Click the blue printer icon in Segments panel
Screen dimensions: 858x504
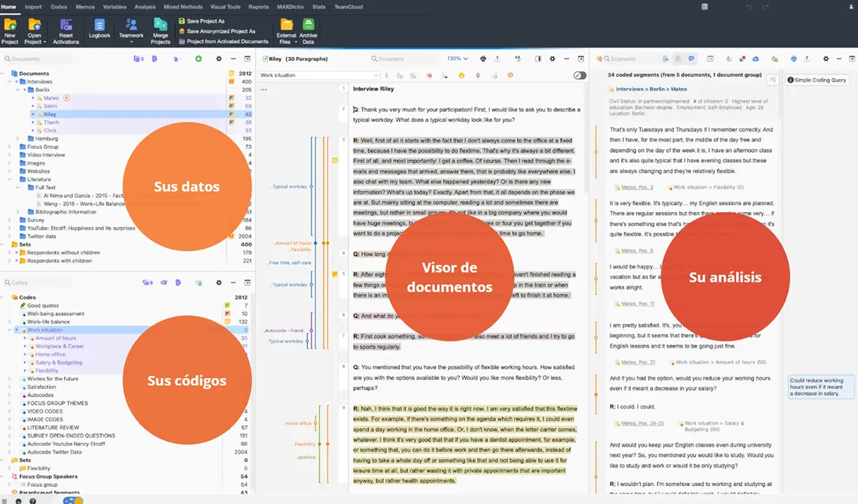[793, 59]
